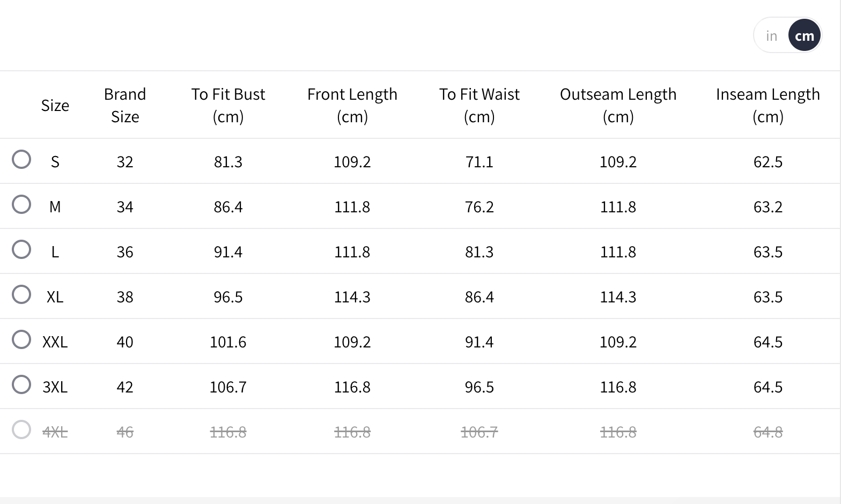Click the XXL size label text
Screen dimensions: 841x504
(55, 342)
